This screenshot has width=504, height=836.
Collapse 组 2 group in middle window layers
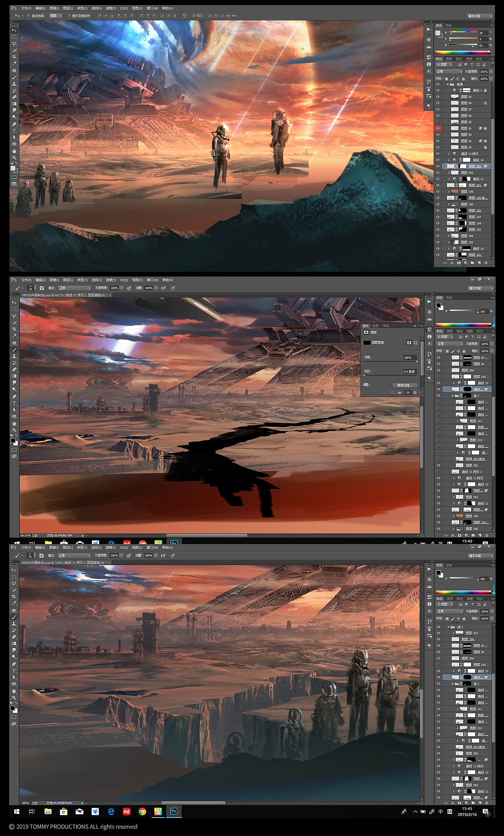click(452, 396)
